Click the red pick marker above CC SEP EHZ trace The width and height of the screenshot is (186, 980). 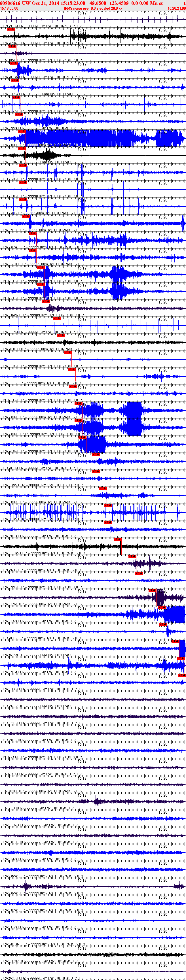[x=164, y=624]
